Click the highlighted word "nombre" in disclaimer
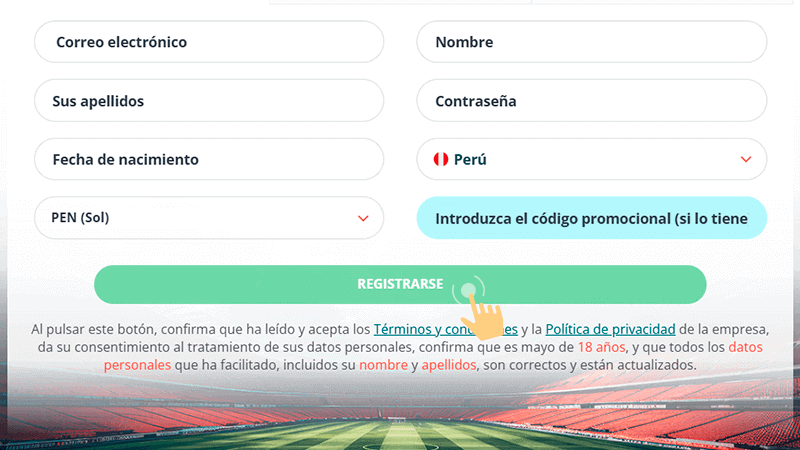Image resolution: width=800 pixels, height=450 pixels. coord(382,365)
